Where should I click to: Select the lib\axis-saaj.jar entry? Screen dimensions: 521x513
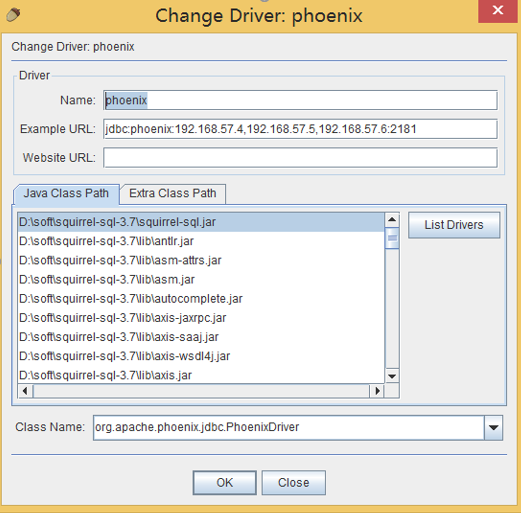pyautogui.click(x=201, y=337)
